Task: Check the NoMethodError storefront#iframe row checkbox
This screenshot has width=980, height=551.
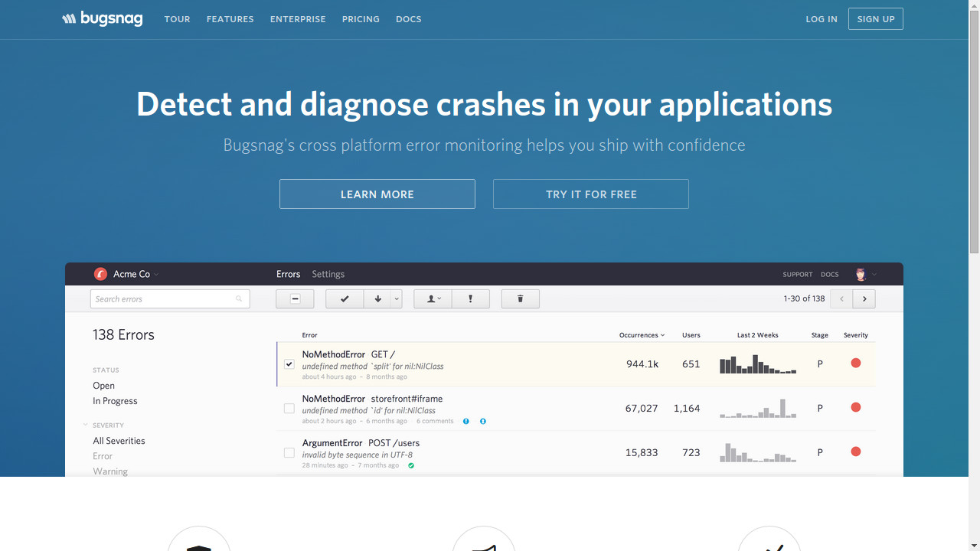Action: tap(289, 409)
